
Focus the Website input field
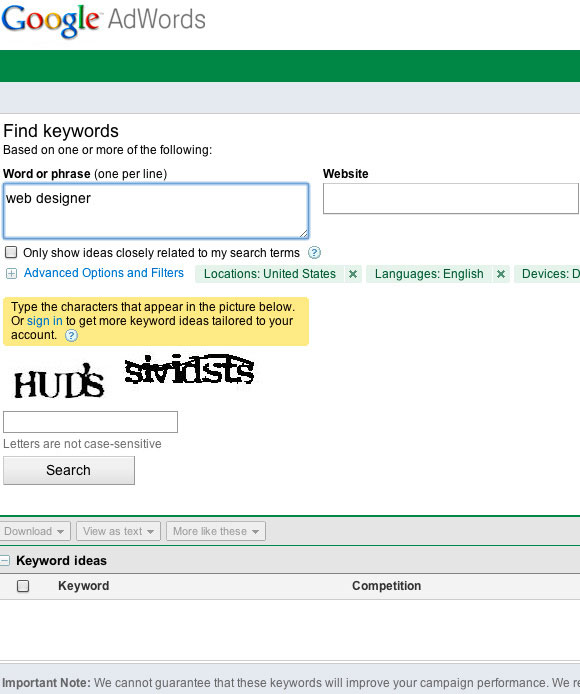(451, 199)
